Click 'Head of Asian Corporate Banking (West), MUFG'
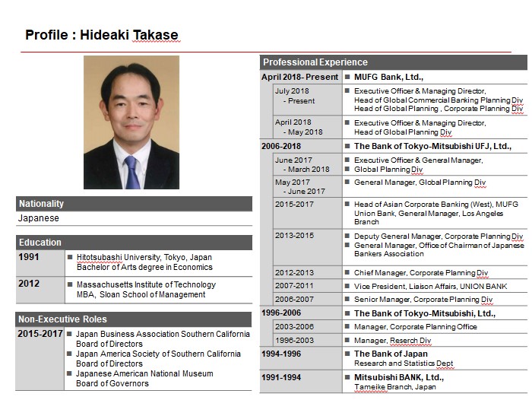This screenshot has width=532, height=400. 436,205
